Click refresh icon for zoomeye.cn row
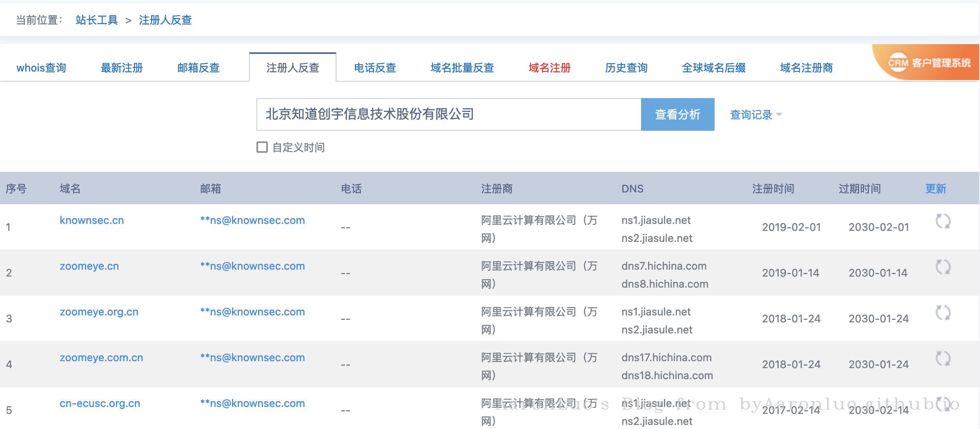Screen dimensions: 980x429 (x=943, y=267)
